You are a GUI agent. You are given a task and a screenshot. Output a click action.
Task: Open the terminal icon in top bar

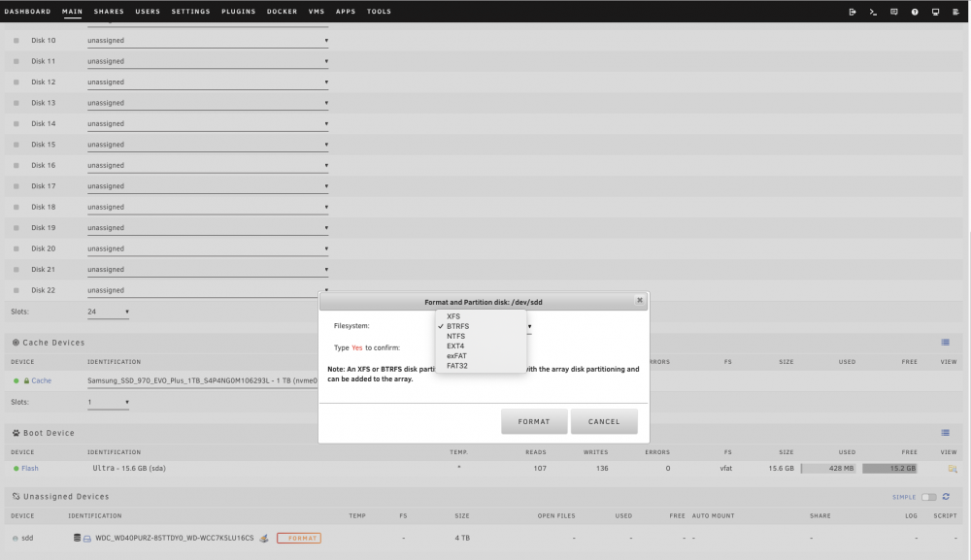873,12
